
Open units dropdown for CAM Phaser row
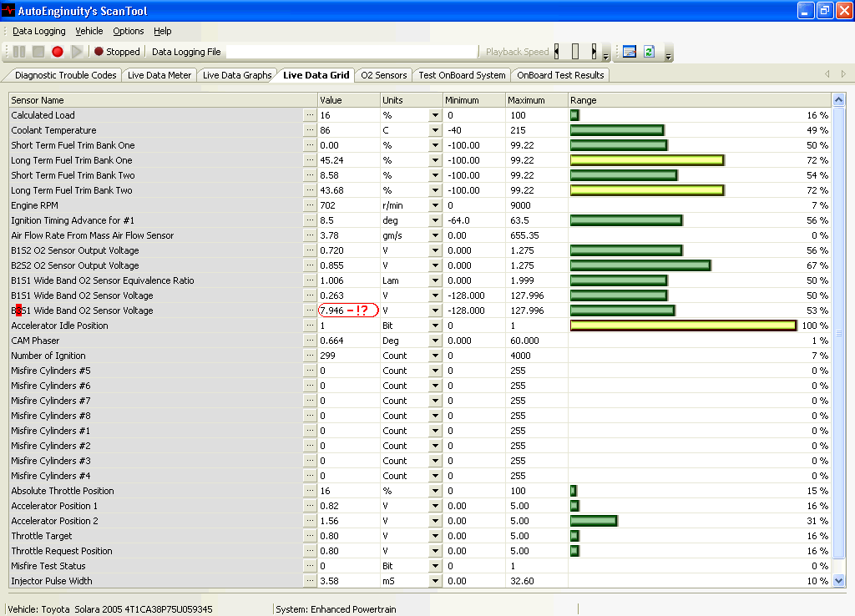(435, 341)
